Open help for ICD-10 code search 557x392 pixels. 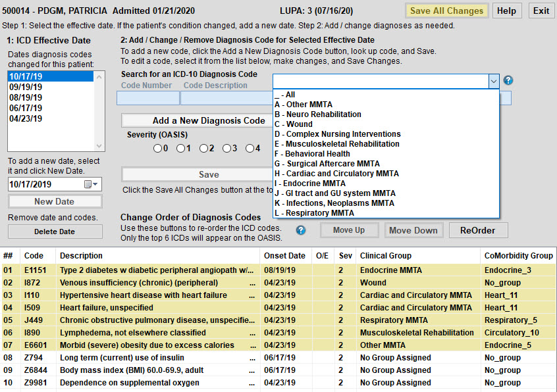pos(508,80)
